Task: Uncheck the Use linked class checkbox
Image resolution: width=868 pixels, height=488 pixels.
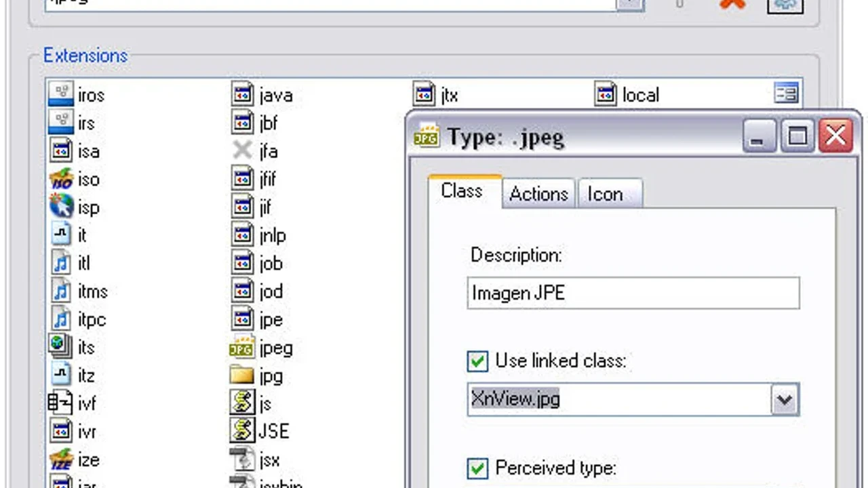Action: [477, 361]
